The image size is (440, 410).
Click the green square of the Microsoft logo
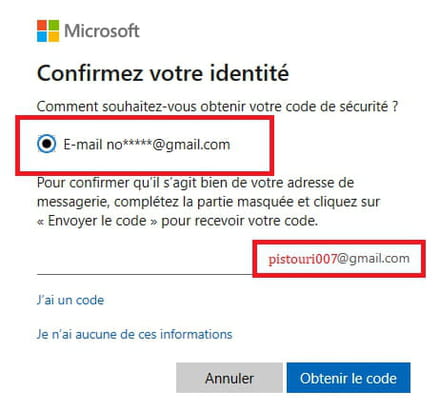tap(54, 25)
